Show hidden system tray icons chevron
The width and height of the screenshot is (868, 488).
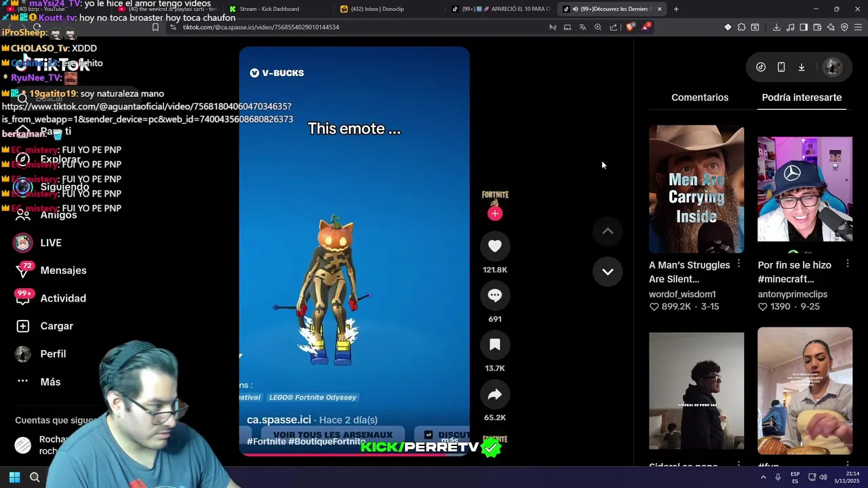(x=763, y=477)
